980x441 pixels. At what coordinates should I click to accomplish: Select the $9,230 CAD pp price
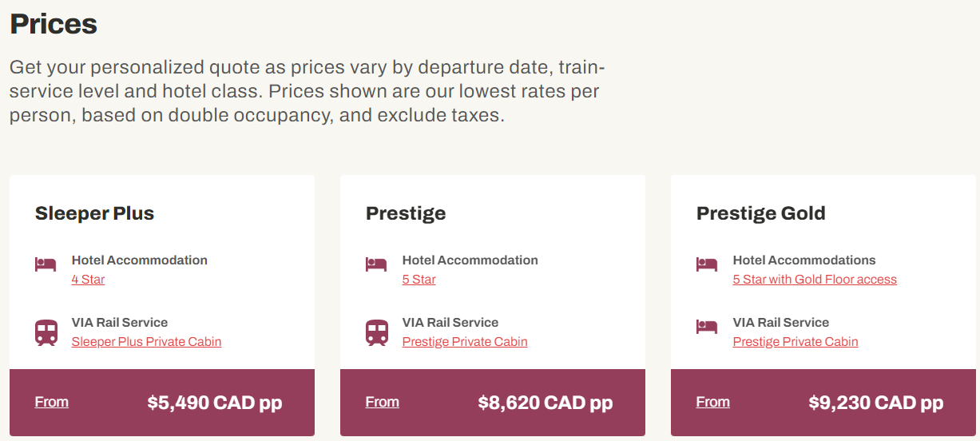point(876,403)
